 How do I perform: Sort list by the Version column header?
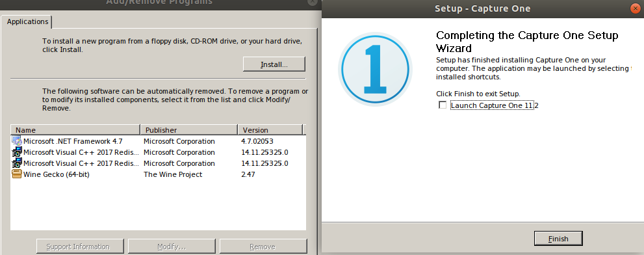pos(270,130)
